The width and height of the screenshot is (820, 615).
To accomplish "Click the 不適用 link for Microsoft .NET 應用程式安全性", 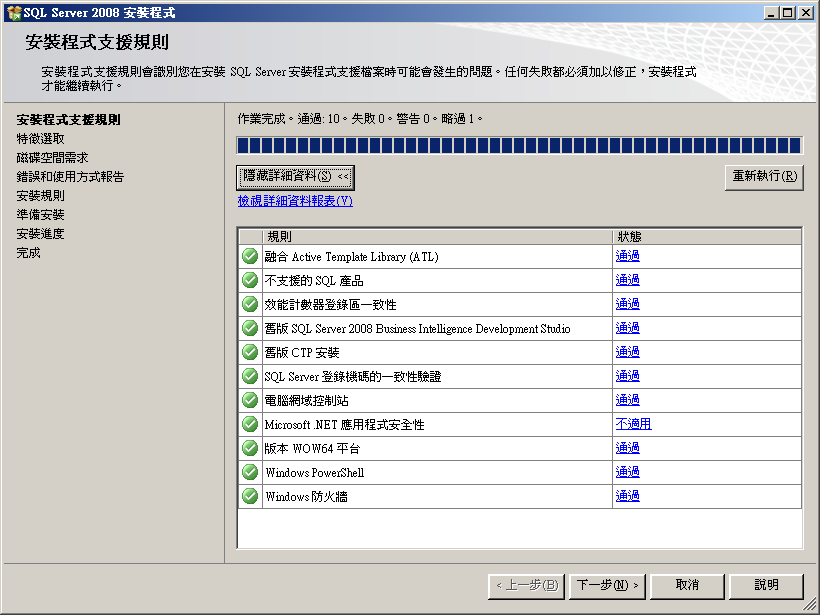I will pos(631,423).
